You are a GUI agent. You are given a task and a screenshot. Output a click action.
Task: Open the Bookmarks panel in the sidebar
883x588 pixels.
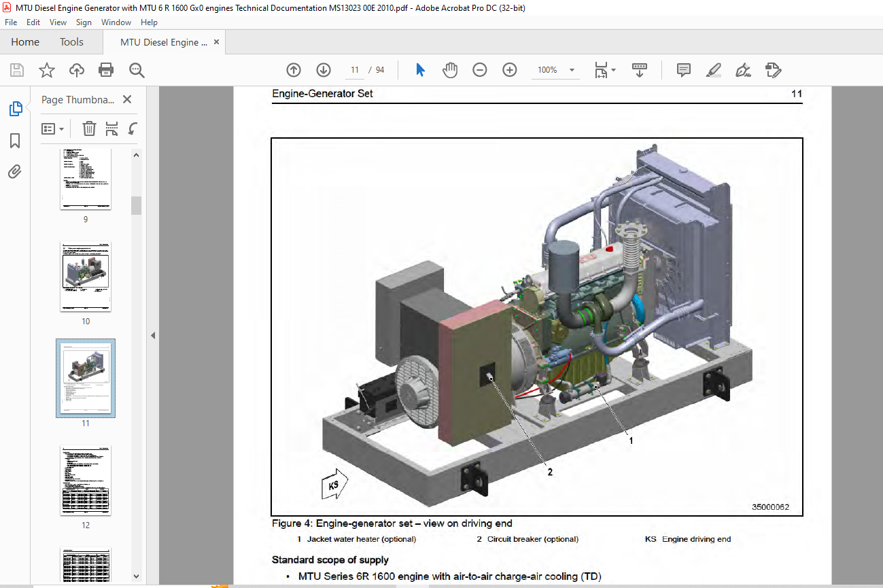pyautogui.click(x=15, y=141)
